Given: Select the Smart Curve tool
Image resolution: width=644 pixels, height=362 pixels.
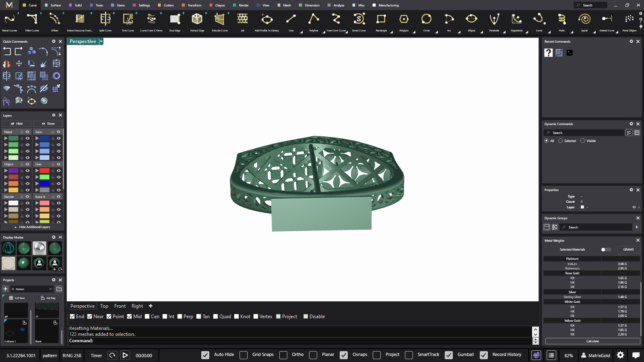Looking at the screenshot, I should tap(359, 21).
